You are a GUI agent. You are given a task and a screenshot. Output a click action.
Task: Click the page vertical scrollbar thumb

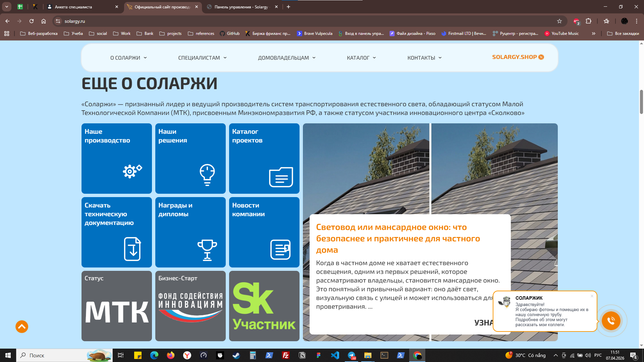pos(641,102)
